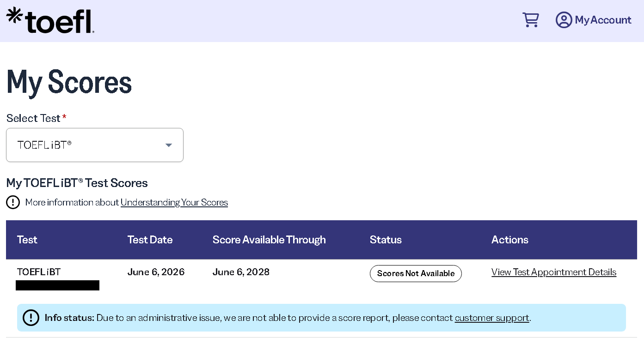Screen dimensions: 644x344
Task: Click the Status column header
Action: coord(386,240)
